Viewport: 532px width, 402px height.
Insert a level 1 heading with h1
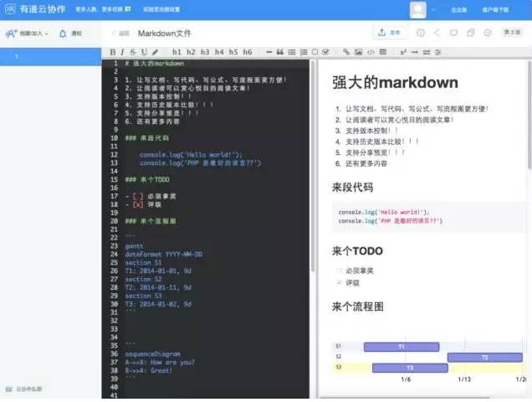click(176, 52)
